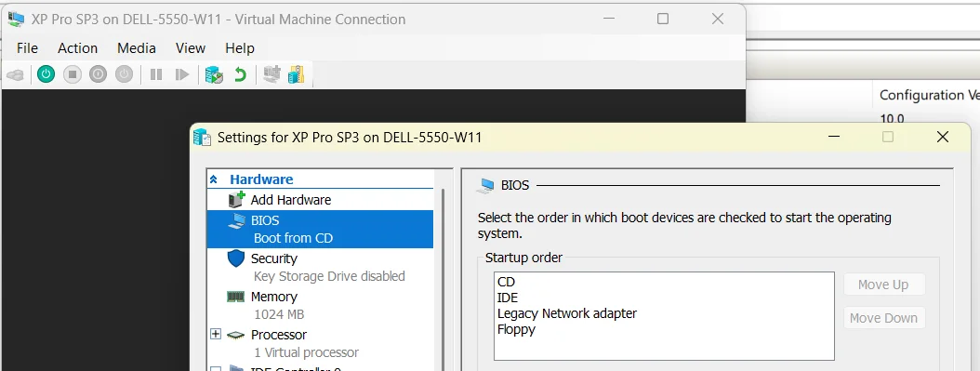Collapse the Hardware section chevron
This screenshot has width=980, height=371.
[214, 179]
